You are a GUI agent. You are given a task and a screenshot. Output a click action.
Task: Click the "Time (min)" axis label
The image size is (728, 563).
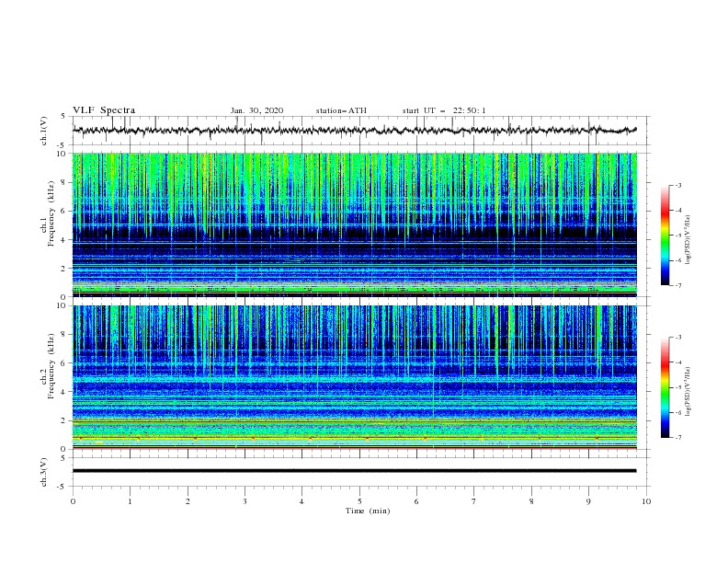coord(368,511)
